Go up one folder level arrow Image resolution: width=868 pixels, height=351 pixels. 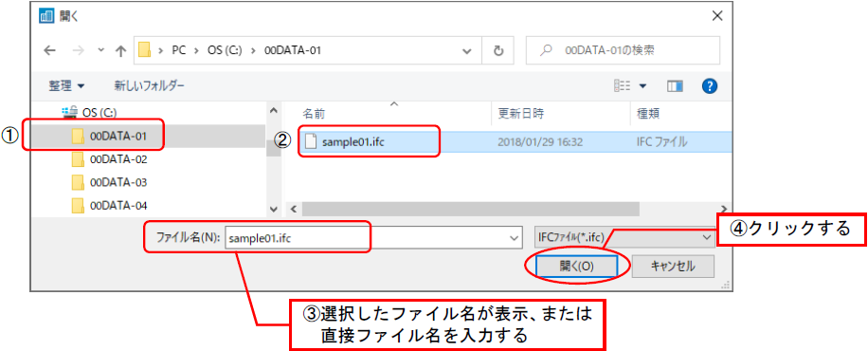tap(120, 50)
